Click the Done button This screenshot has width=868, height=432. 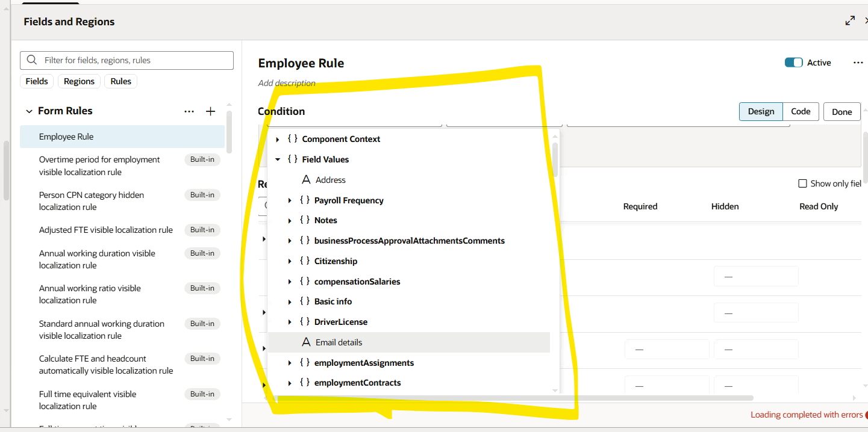841,112
